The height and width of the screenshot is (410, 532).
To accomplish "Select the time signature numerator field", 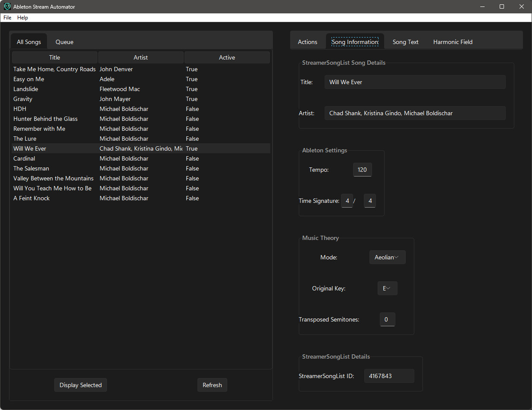I will coord(347,201).
